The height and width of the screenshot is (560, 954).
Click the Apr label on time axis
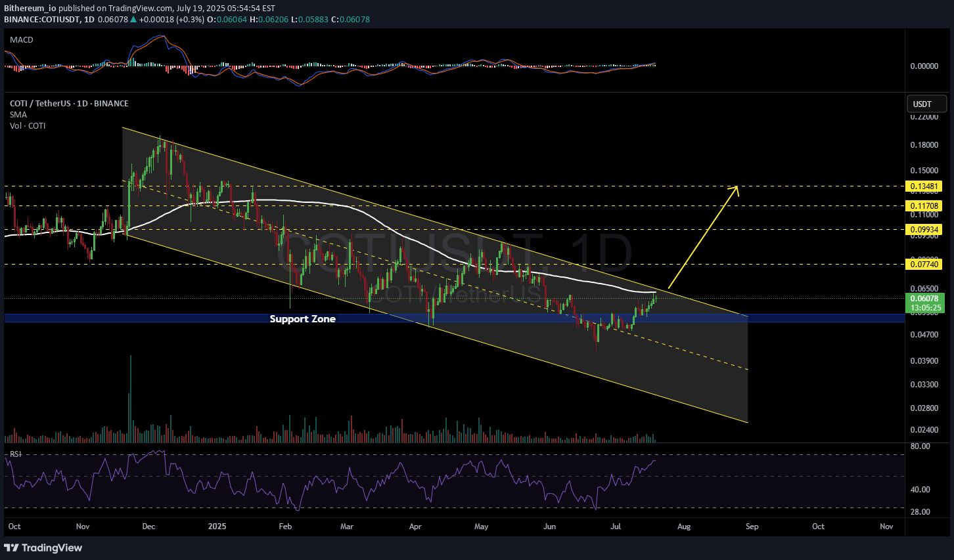pyautogui.click(x=415, y=527)
